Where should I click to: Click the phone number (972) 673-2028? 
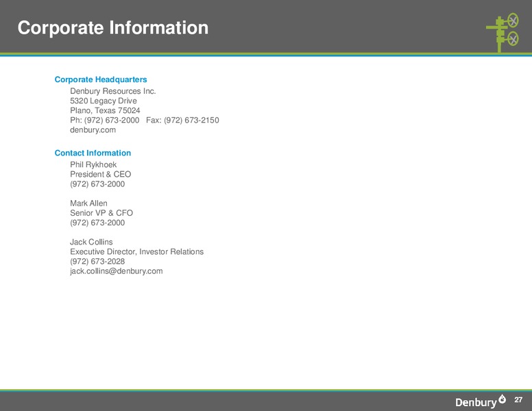(x=97, y=261)
